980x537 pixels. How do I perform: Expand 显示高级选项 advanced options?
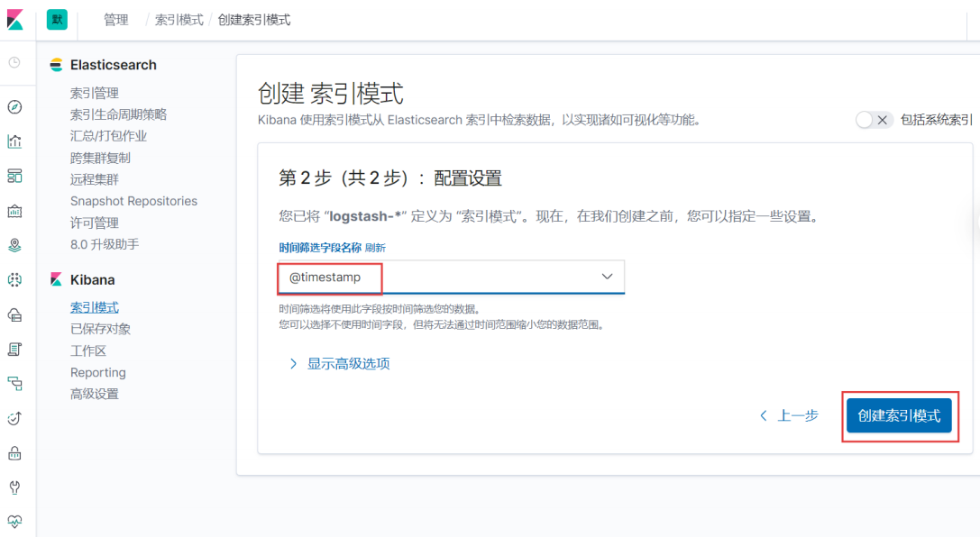pos(340,363)
